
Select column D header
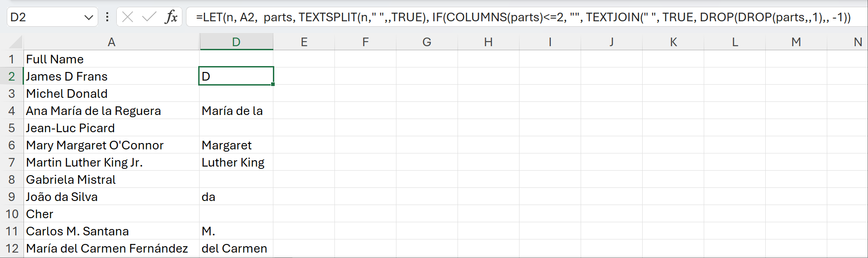coord(236,42)
